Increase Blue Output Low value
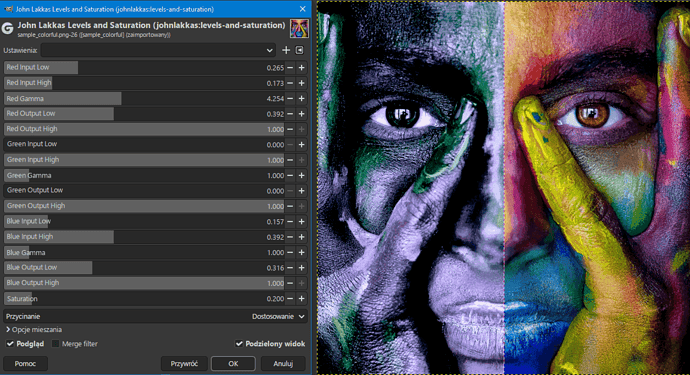690x375 pixels. point(301,268)
